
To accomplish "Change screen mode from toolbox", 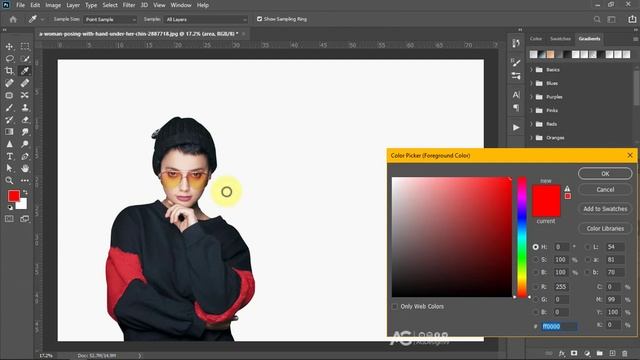I will tap(25, 219).
